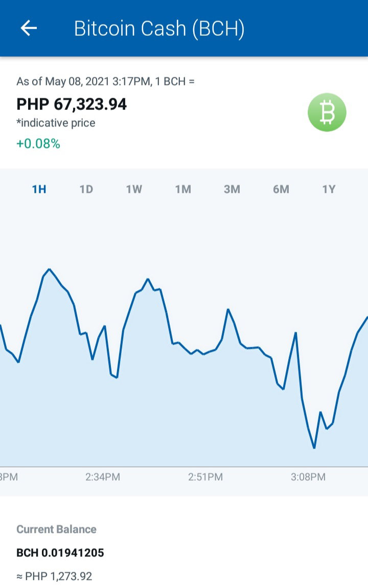Screen dimensions: 368x588
Task: Tap the highest peak on the chart
Action: coord(49,269)
